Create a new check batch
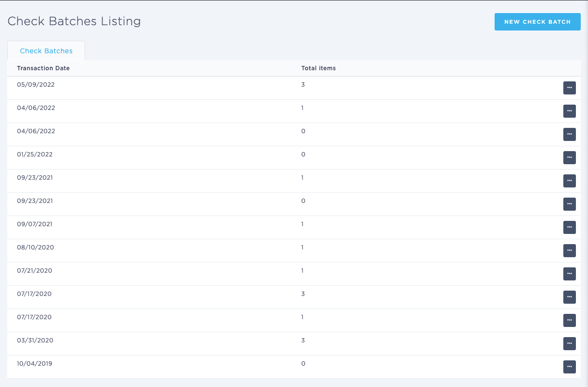This screenshot has height=387, width=588. click(537, 22)
